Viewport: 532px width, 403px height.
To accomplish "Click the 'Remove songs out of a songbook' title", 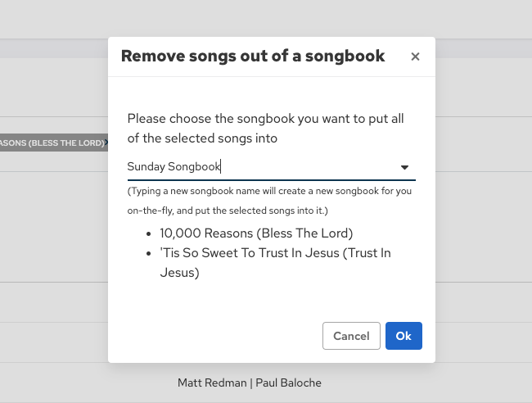I will coord(253,57).
